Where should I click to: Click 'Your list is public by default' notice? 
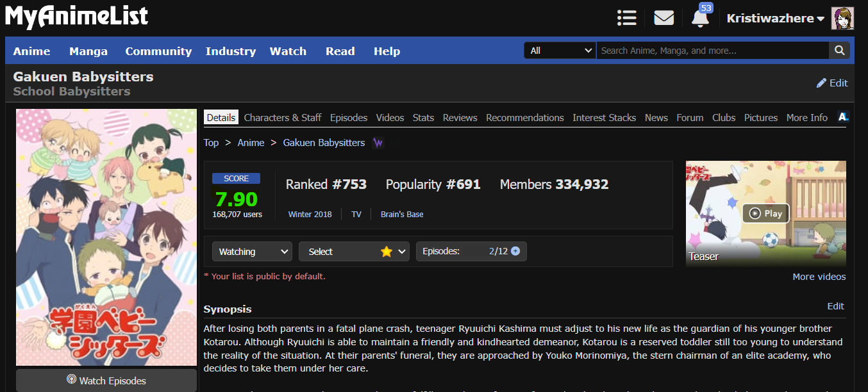tap(264, 276)
